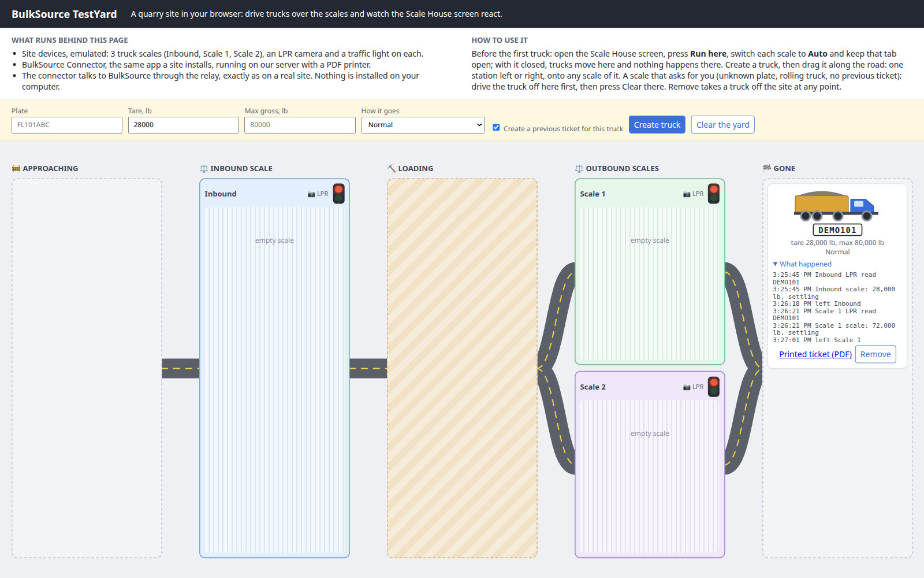This screenshot has width=924, height=578.
Task: Click the Gone checkered flag icon
Action: (x=767, y=168)
